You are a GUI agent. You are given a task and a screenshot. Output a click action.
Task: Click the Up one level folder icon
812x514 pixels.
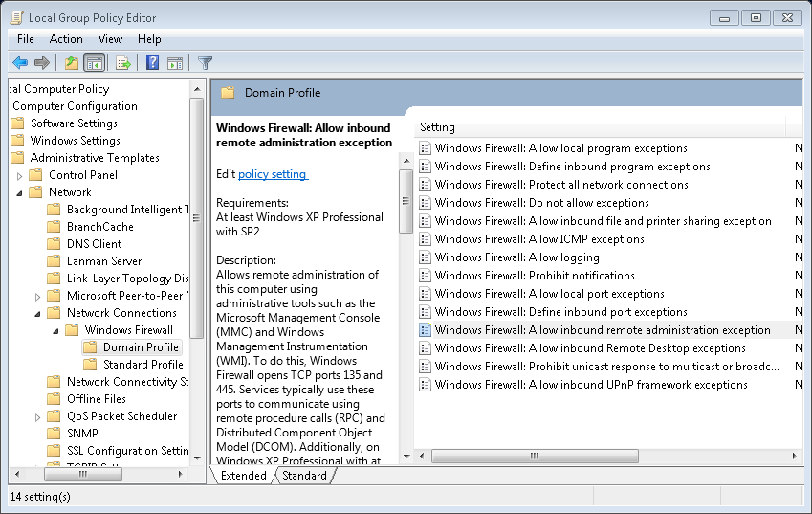(x=72, y=63)
